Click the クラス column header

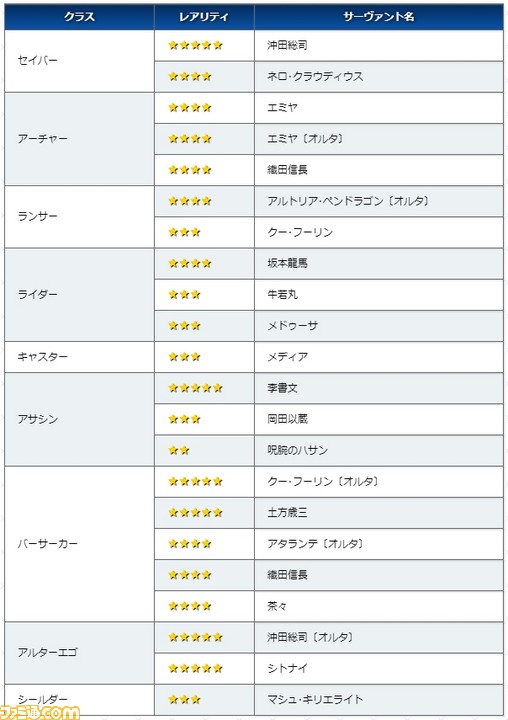(79, 17)
